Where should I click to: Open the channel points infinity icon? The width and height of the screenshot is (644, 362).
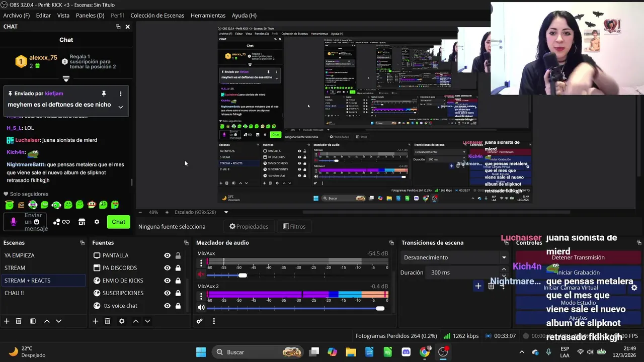(66, 222)
